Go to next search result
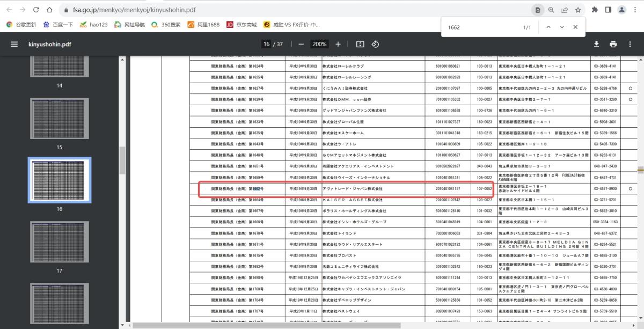 coord(562,27)
